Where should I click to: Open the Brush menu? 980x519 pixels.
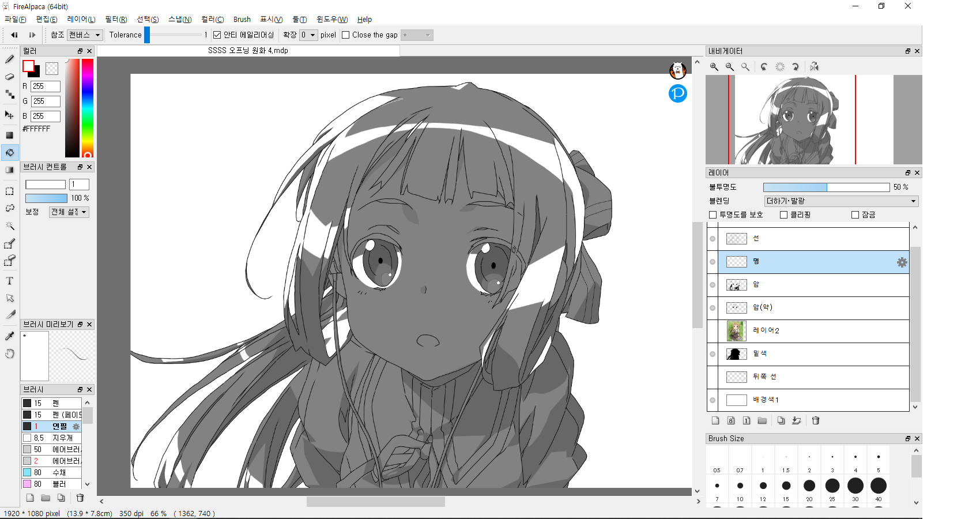click(242, 19)
